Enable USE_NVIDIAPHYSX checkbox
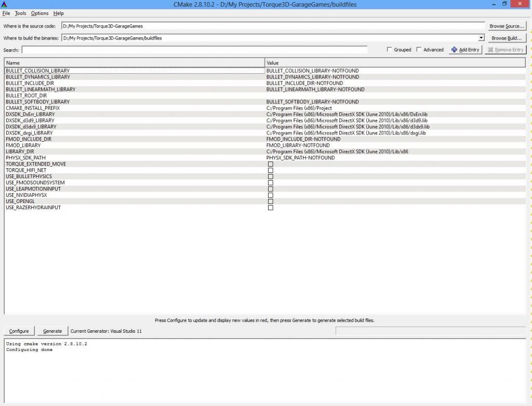 coord(270,195)
